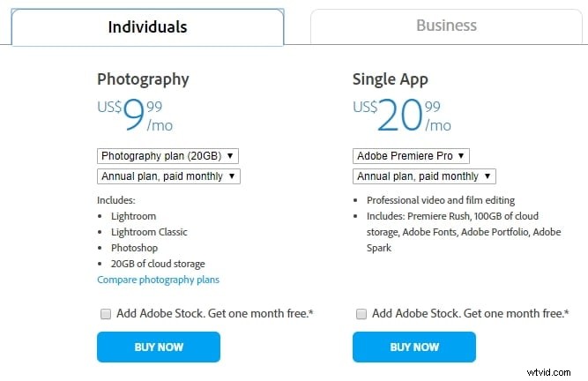Enable Adobe Stock checkbox under Single App
Screen dimensions: 588x381
point(361,314)
